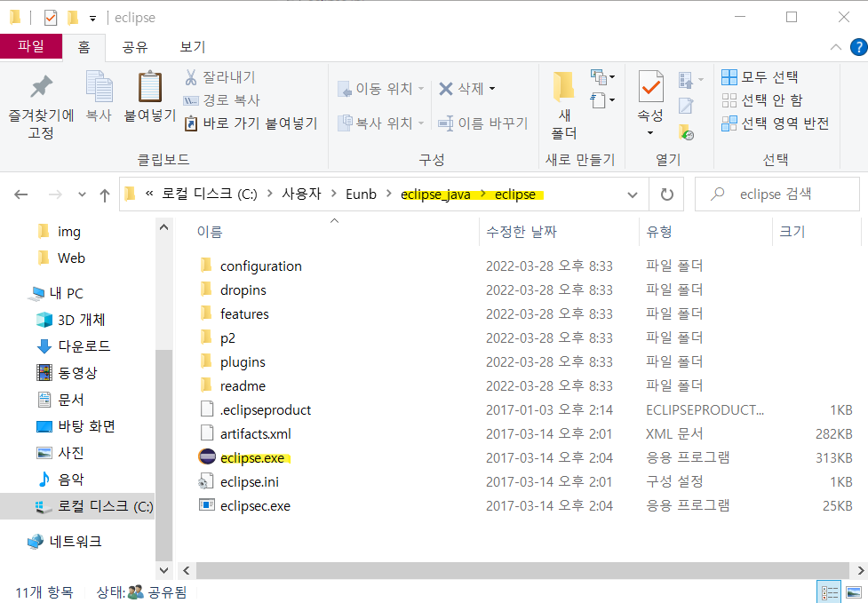The height and width of the screenshot is (603, 868).
Task: Sort by 유형 column header
Action: [659, 232]
